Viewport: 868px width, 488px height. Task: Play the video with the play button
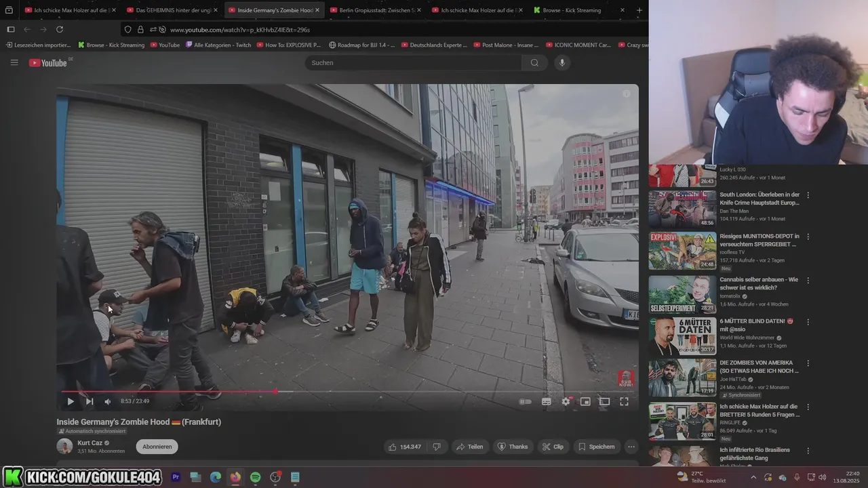click(x=71, y=401)
